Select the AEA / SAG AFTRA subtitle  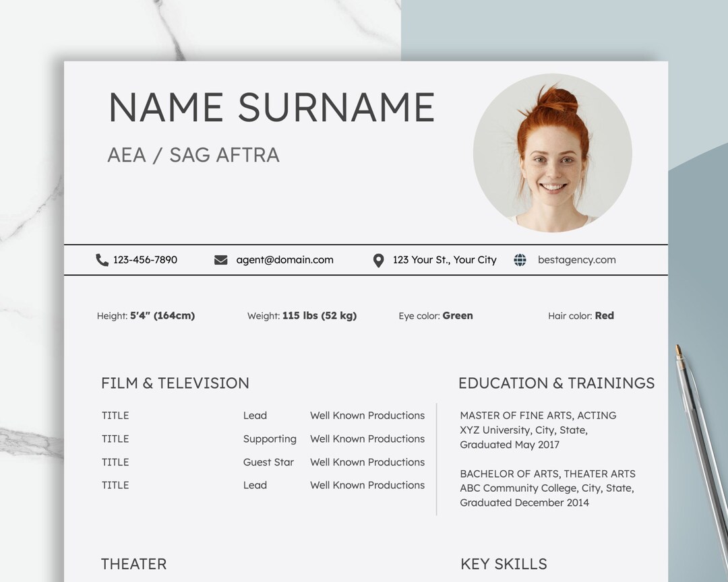(193, 154)
